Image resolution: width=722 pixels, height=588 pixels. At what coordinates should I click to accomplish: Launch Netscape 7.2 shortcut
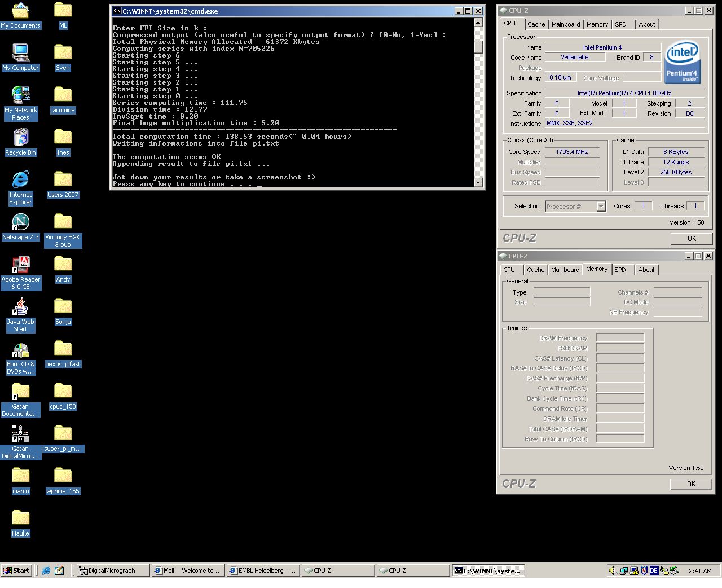click(x=20, y=226)
